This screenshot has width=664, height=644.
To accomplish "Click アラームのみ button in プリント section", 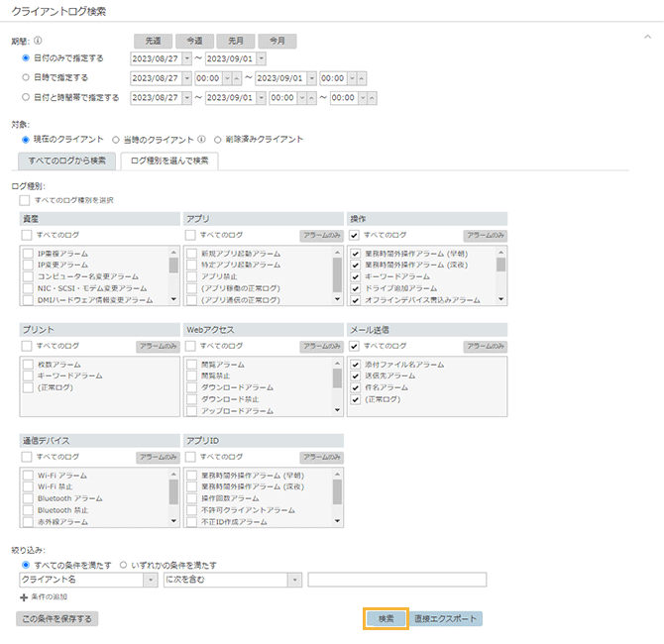I will pos(158,347).
